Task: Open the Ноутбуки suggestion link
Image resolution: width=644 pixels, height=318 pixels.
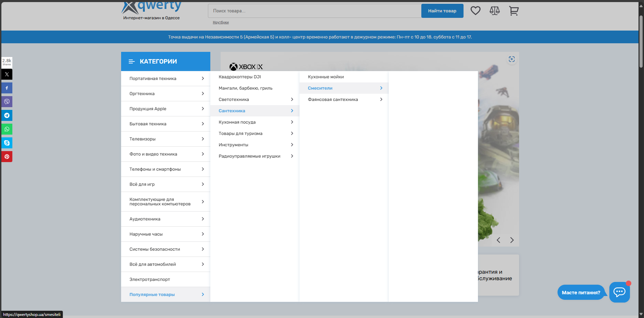Action: point(221,22)
